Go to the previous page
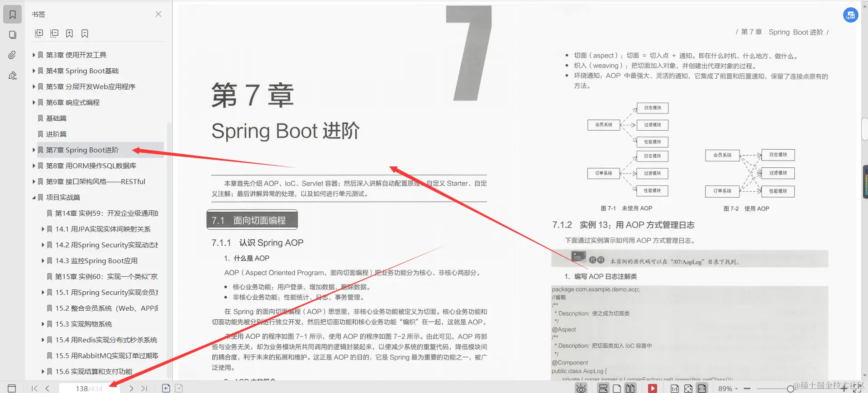This screenshot has height=393, width=868. 47,388
